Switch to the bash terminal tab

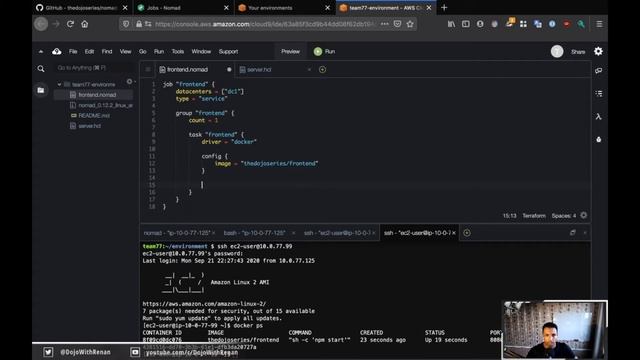[x=259, y=233]
